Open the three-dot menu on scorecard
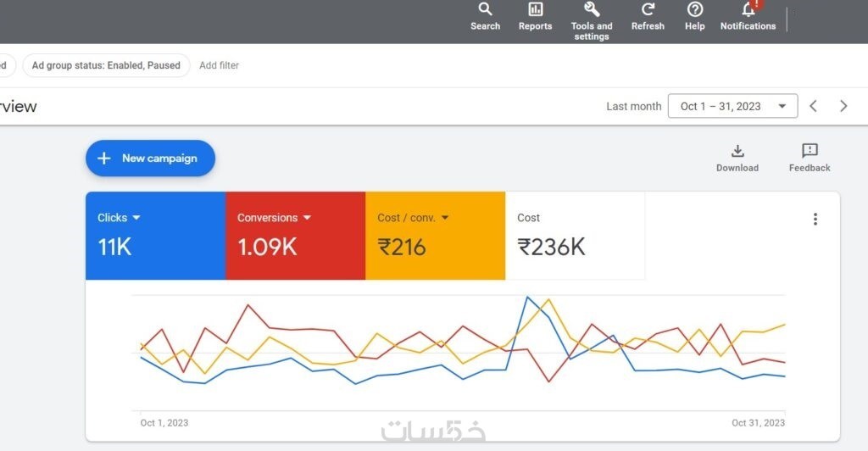The width and height of the screenshot is (868, 451). click(x=815, y=219)
